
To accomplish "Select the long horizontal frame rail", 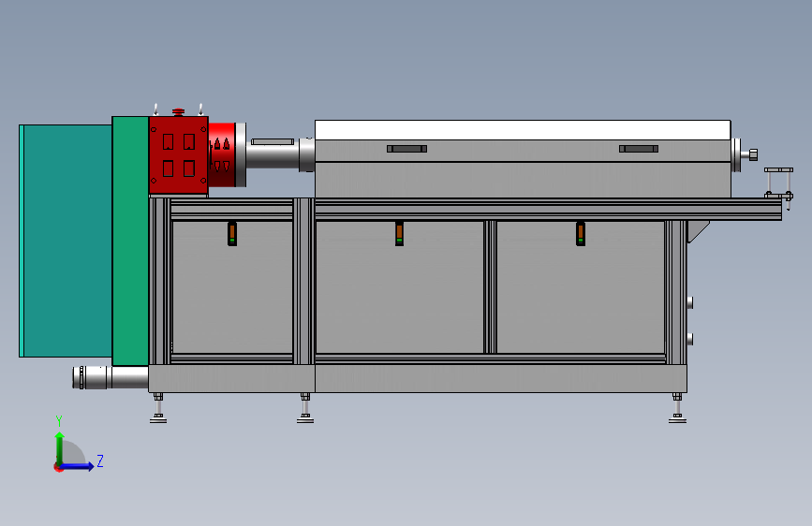I will pyautogui.click(x=548, y=209).
